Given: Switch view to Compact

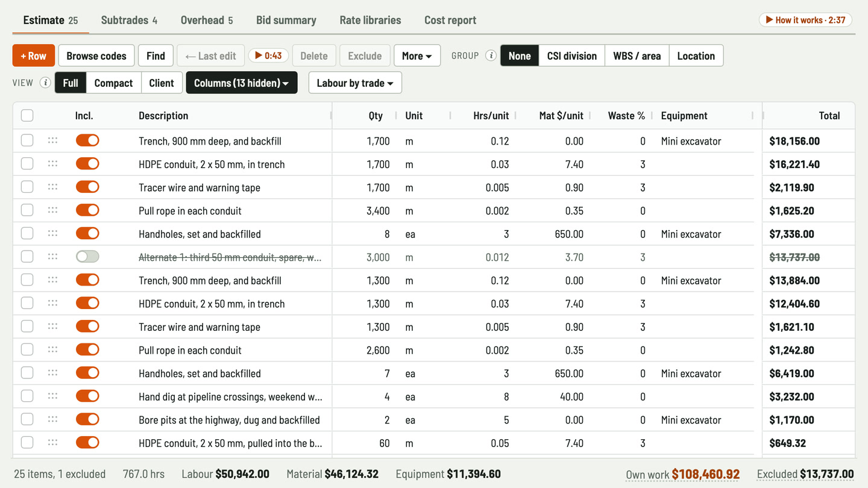Looking at the screenshot, I should 113,83.
